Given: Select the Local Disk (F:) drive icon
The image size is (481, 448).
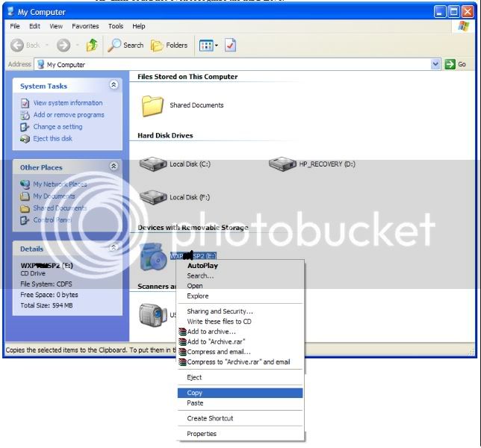Looking at the screenshot, I should click(x=153, y=197).
